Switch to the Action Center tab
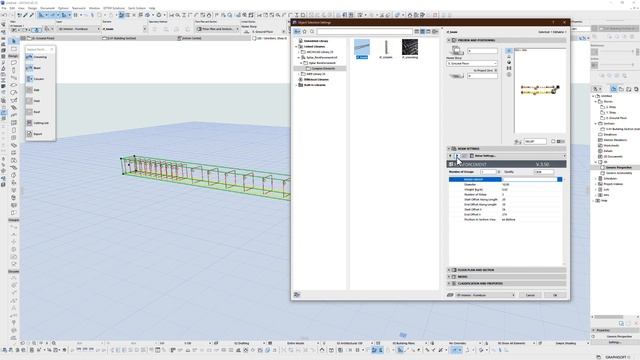 [189, 38]
